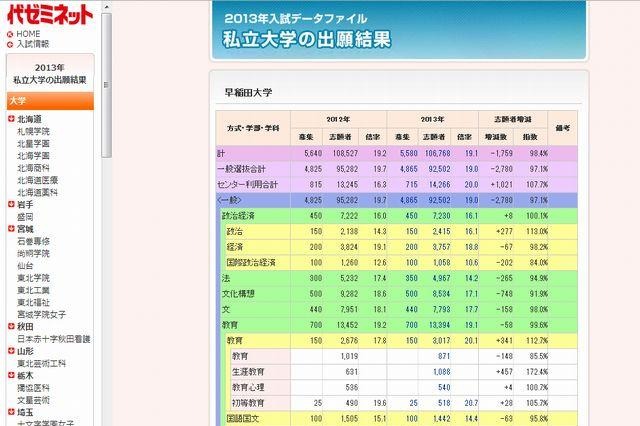Open 北星学園 university link
The height and width of the screenshot is (426, 640).
pos(33,144)
